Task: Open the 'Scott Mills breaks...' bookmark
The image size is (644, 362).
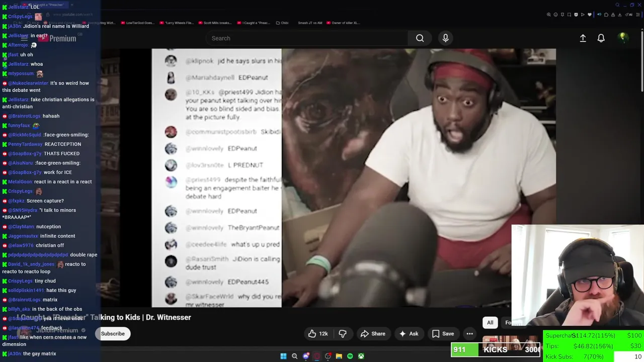Action: coord(214,23)
